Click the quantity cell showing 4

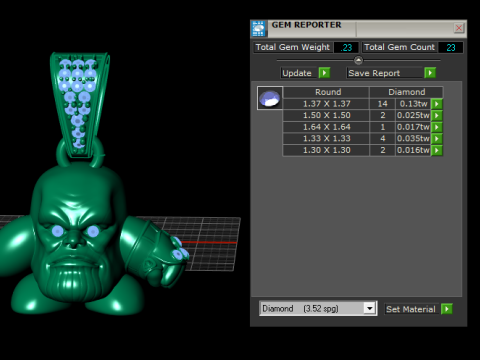click(x=382, y=139)
